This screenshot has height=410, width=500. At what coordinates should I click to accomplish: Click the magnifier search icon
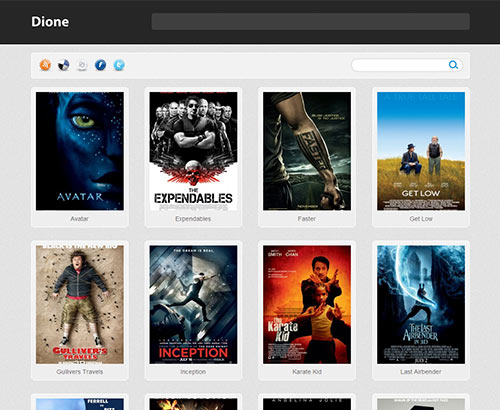pos(453,65)
